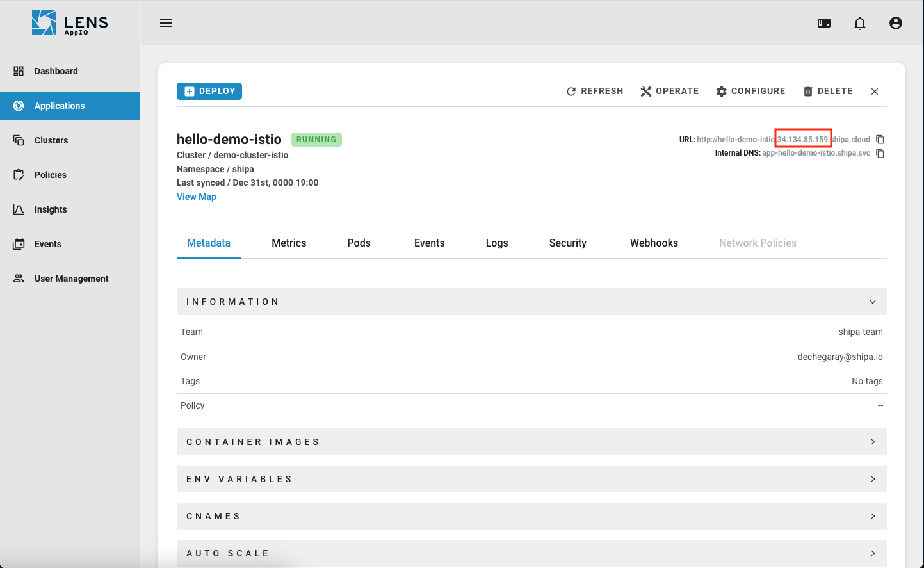Select Applications in sidebar
This screenshot has width=924, height=568.
pyautogui.click(x=70, y=106)
